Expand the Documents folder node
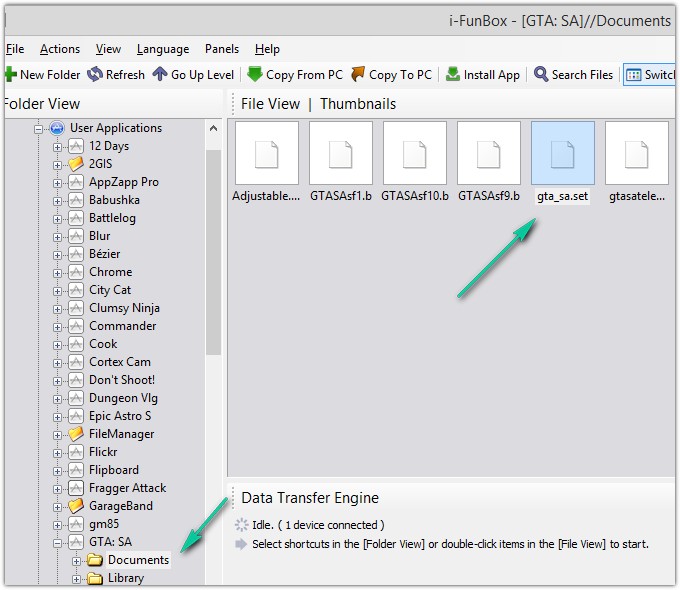 coord(76,561)
